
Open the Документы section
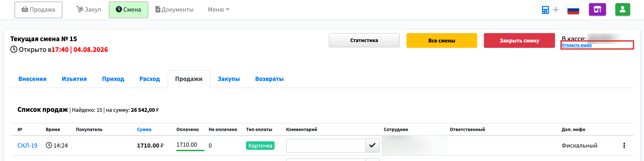tap(174, 10)
